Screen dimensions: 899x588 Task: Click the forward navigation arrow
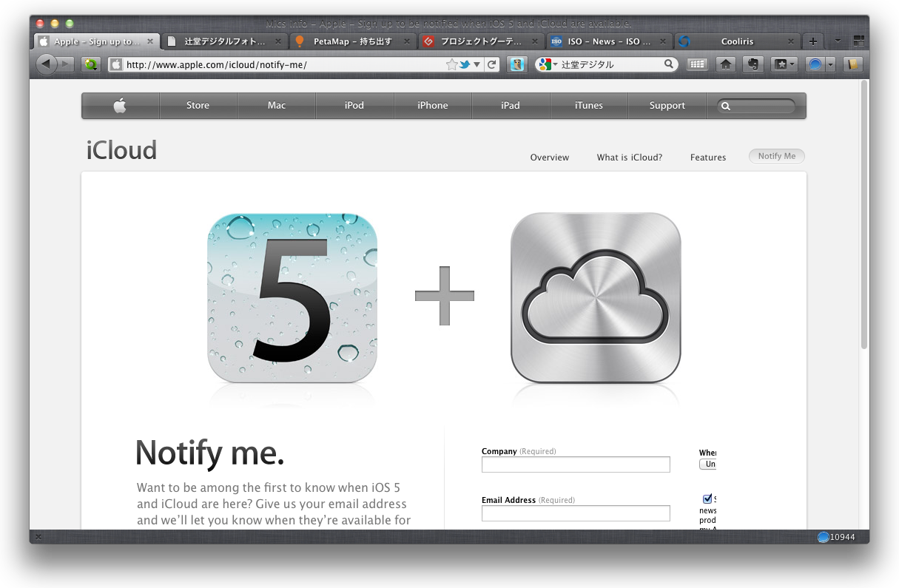click(x=66, y=64)
